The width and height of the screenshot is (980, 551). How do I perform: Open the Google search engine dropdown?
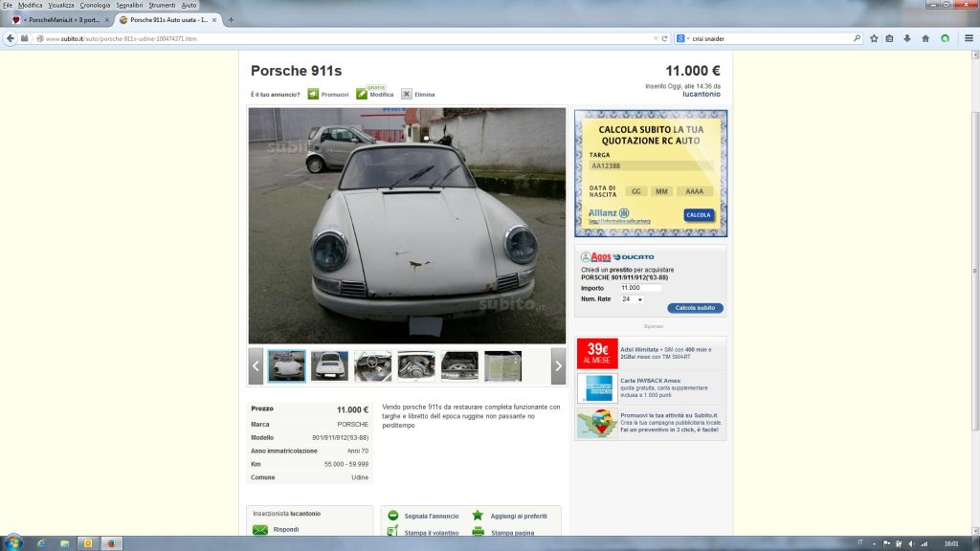pyautogui.click(x=683, y=38)
